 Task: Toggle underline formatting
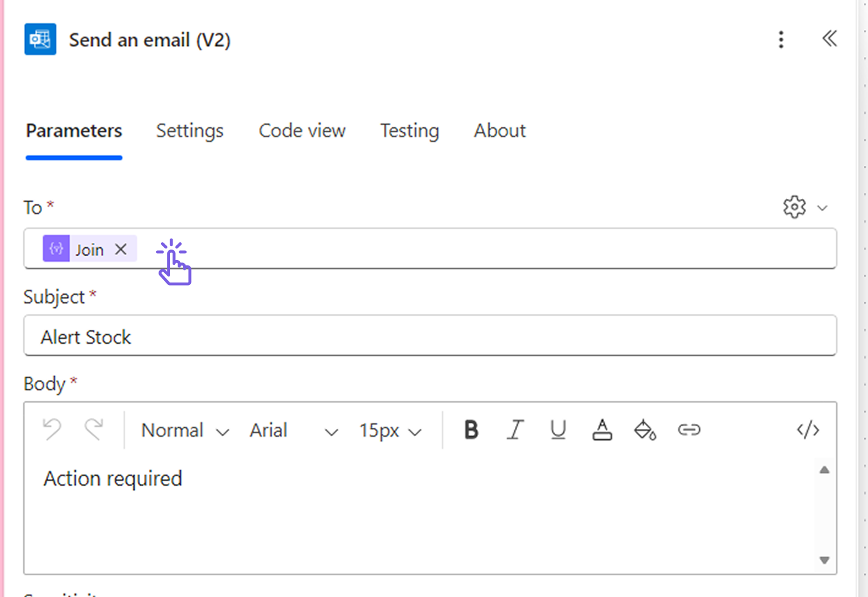tap(558, 430)
